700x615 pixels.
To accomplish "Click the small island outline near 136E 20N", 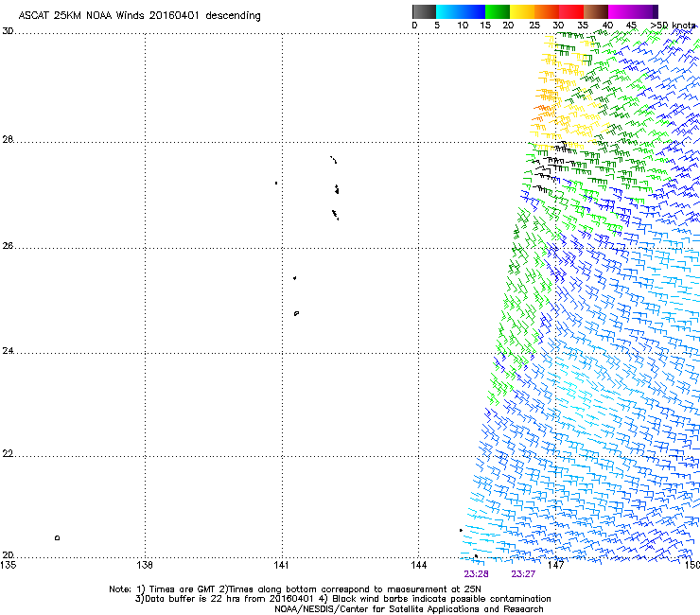I will click(57, 537).
